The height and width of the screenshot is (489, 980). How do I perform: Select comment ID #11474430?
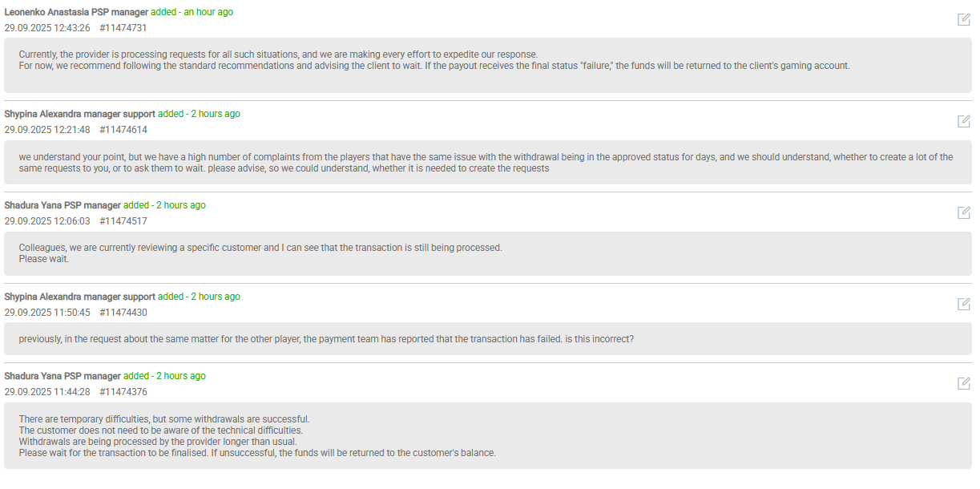click(123, 313)
